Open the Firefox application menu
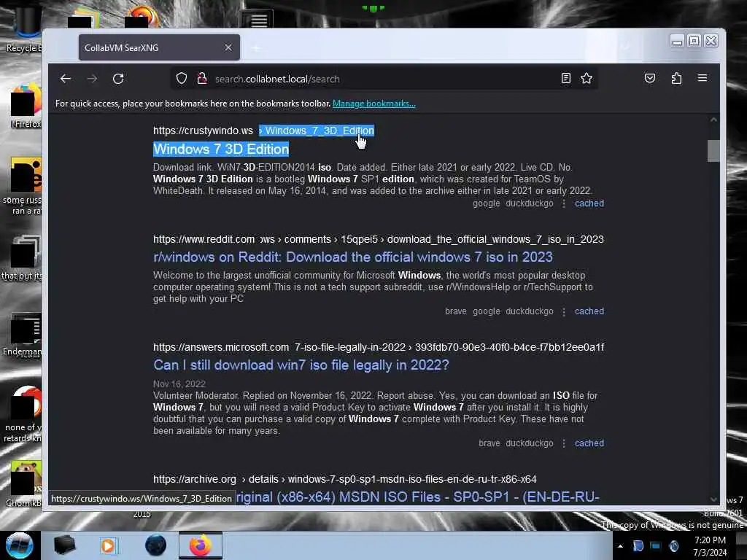 tap(703, 78)
